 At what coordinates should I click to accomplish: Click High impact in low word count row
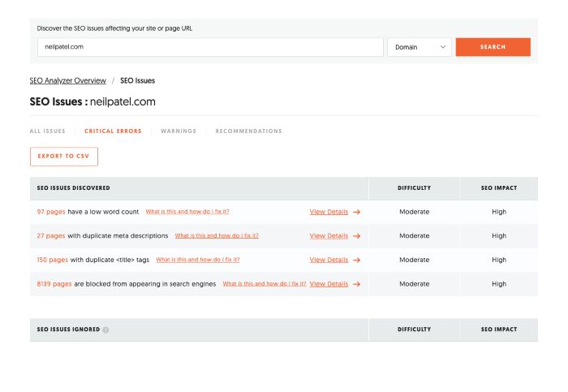[499, 212]
